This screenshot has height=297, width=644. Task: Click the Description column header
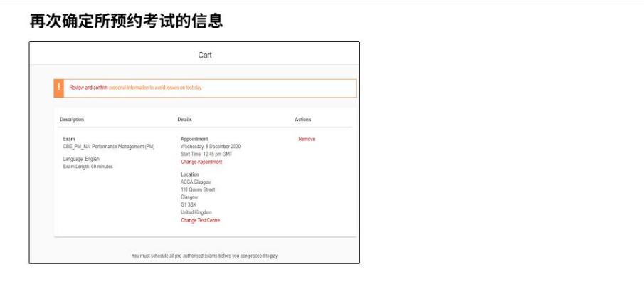point(72,120)
